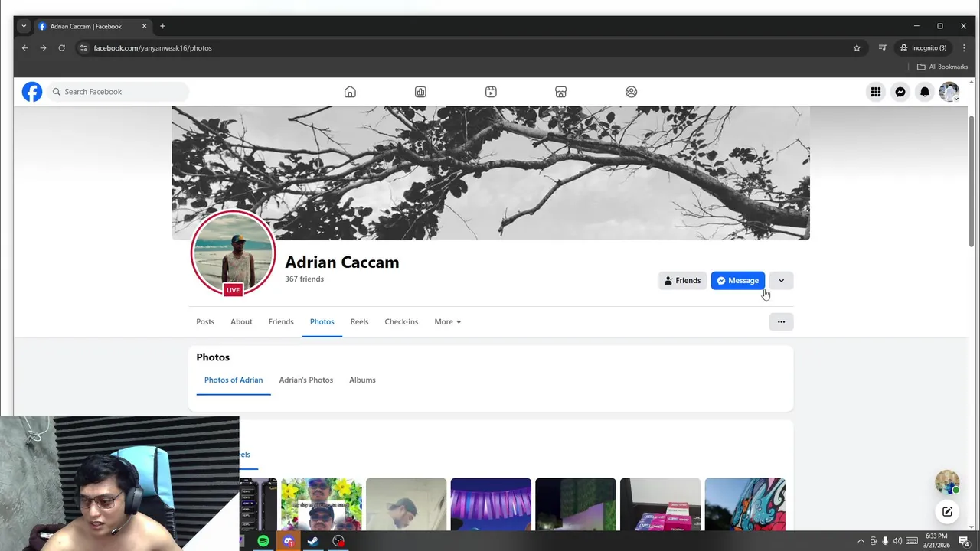Select the Photos of Adrian sub-tab
980x551 pixels.
[x=234, y=380]
